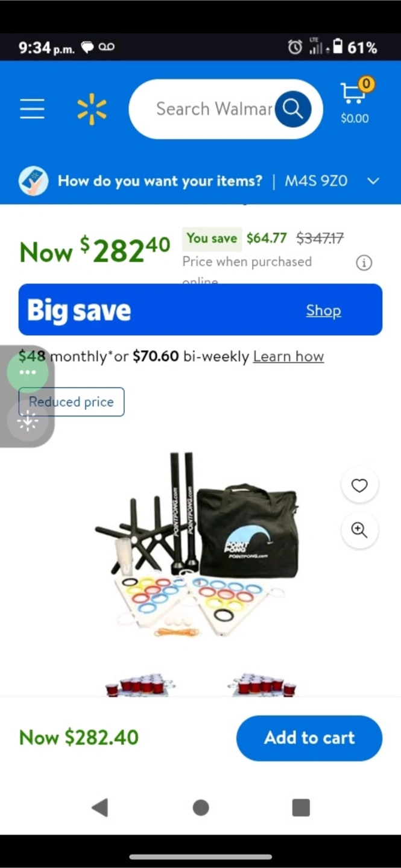Tap the green floating three-dots bubble
Image resolution: width=401 pixels, height=868 pixels.
point(28,372)
